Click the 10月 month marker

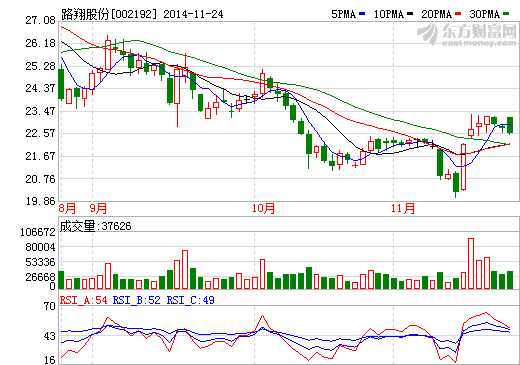click(x=263, y=209)
